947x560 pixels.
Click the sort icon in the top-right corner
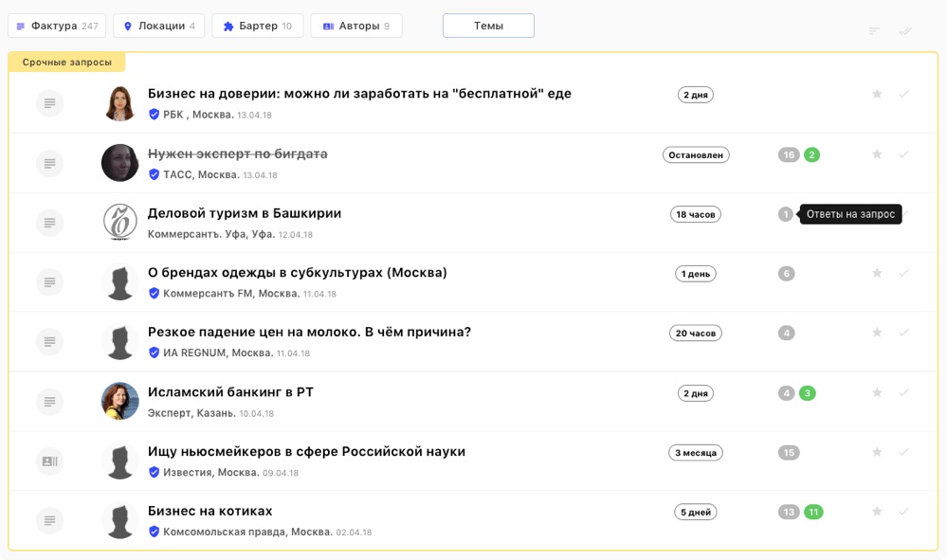point(874,30)
